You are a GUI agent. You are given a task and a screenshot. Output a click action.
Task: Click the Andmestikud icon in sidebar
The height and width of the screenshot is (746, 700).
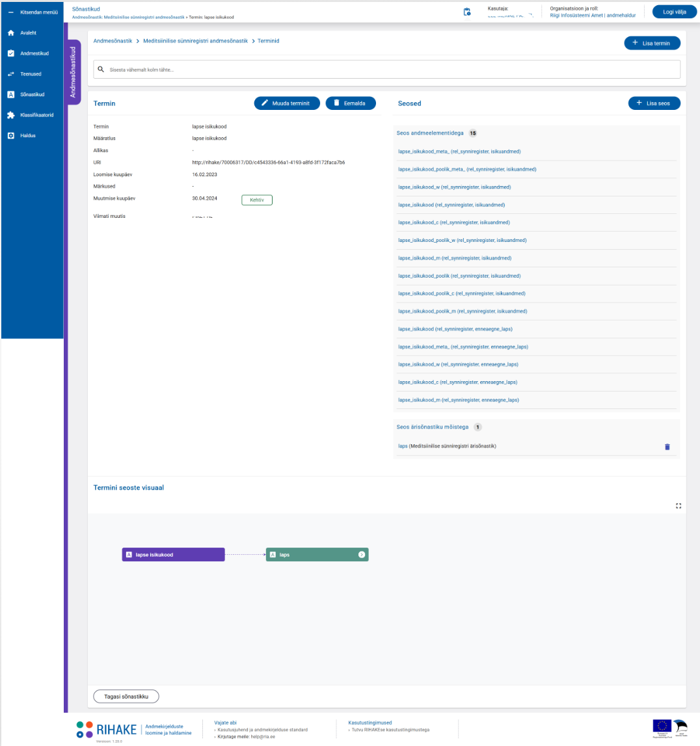pos(10,53)
